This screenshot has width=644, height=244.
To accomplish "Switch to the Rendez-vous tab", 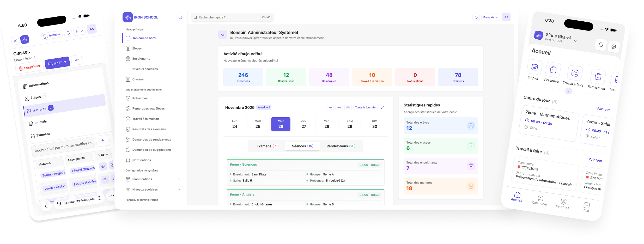I will click(340, 146).
